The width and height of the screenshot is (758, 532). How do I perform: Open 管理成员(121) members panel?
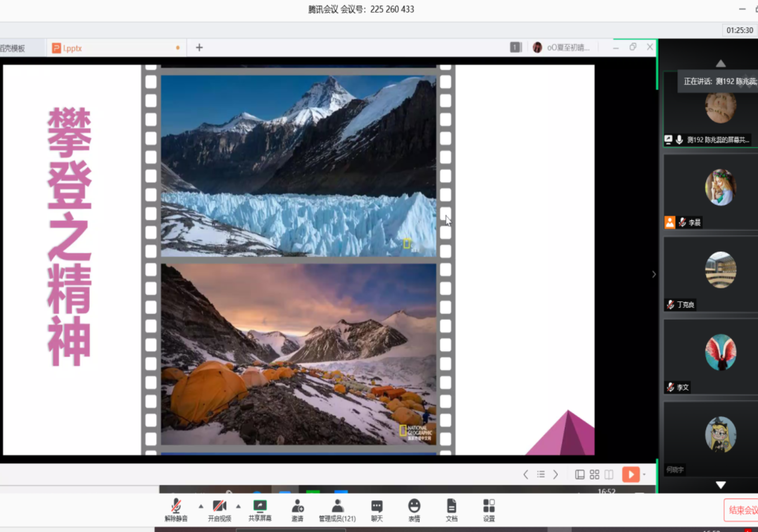point(337,510)
